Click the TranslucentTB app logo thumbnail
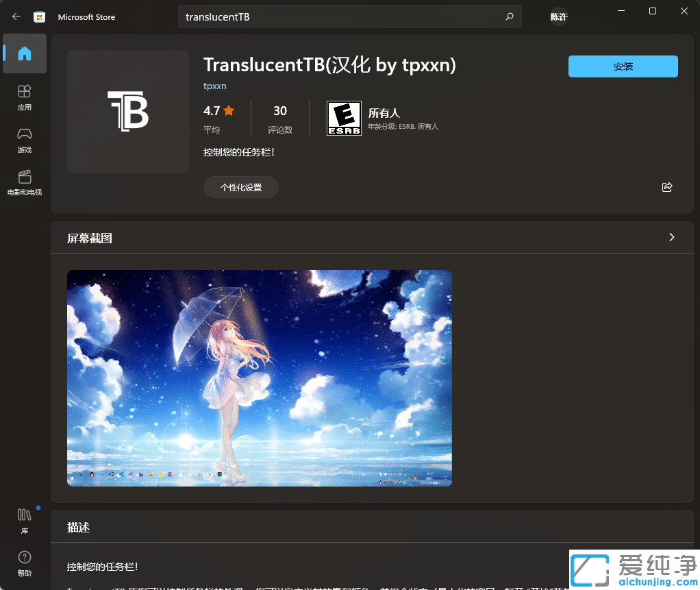700x590 pixels. pos(127,111)
